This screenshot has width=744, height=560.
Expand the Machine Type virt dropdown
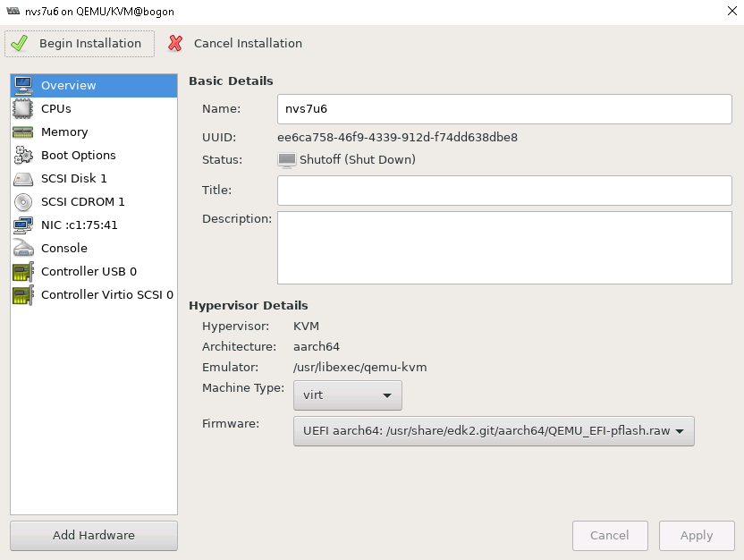point(347,395)
